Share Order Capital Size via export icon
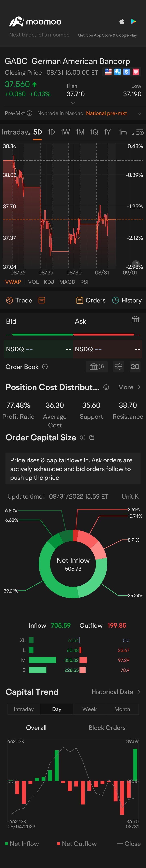Screen dimensions: 146x868 92,437
